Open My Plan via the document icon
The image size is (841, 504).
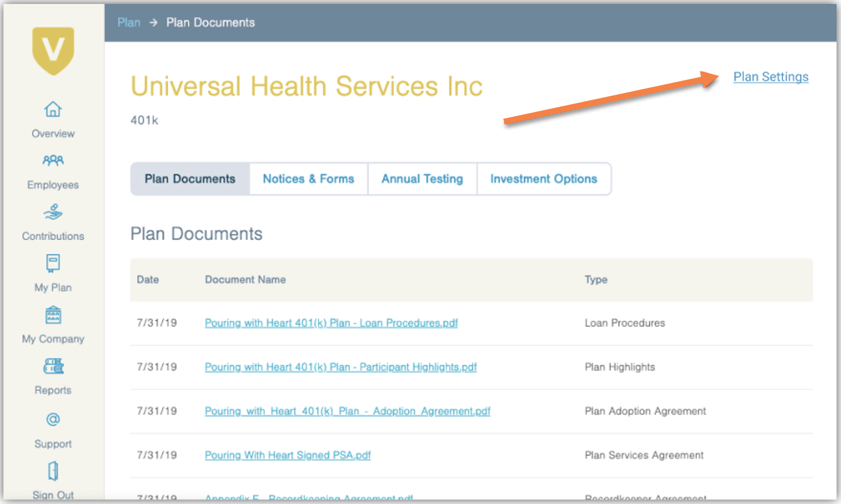[53, 263]
